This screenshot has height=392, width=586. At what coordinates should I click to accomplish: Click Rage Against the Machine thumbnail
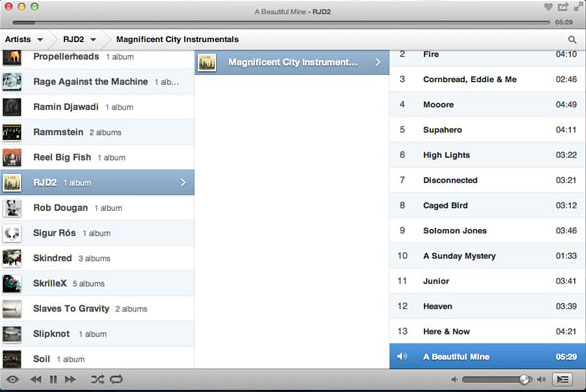click(12, 82)
